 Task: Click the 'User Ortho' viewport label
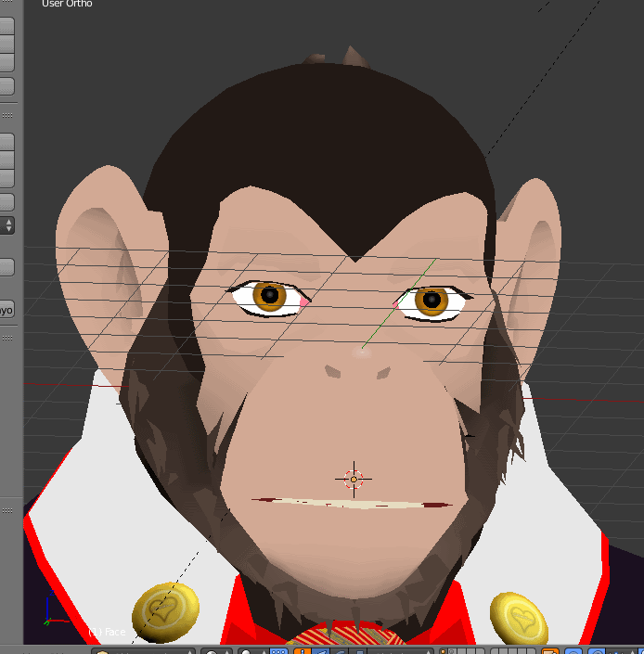pyautogui.click(x=67, y=5)
